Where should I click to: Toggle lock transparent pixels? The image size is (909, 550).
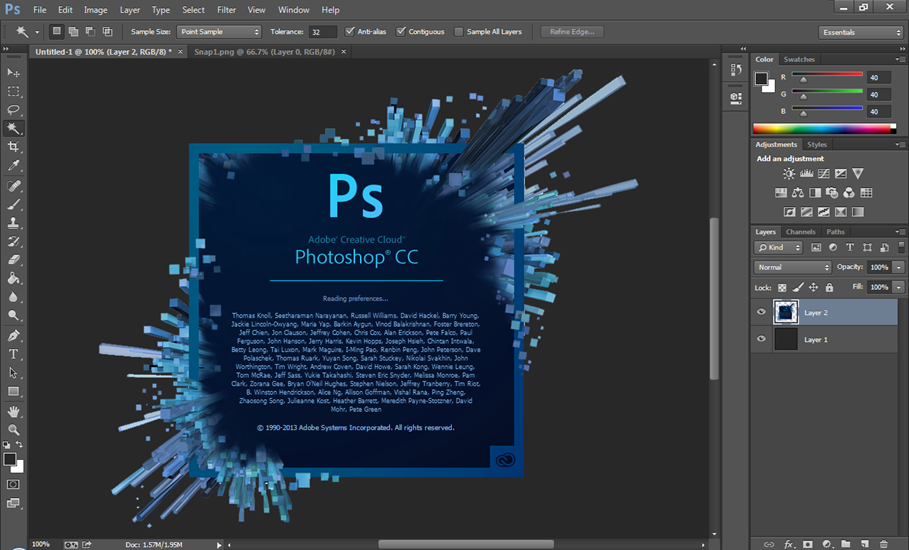[782, 287]
